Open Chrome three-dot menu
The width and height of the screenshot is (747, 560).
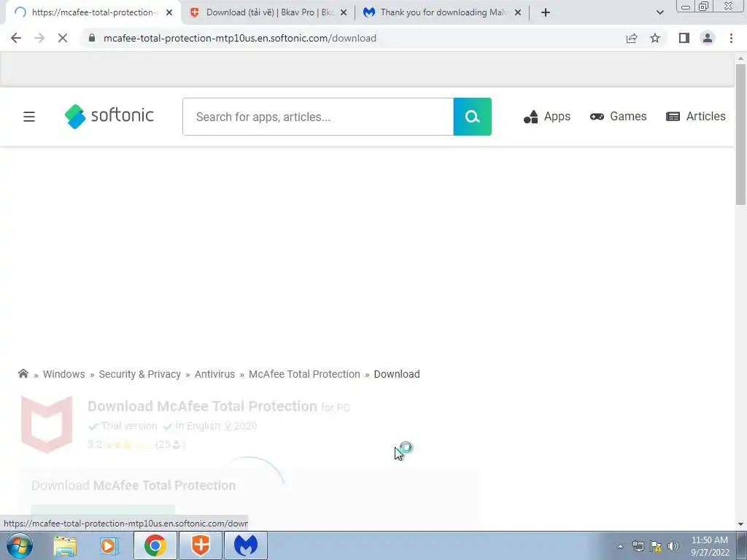pos(731,38)
